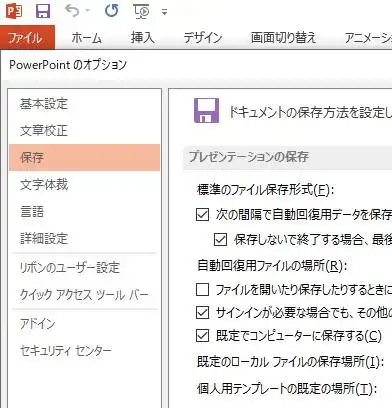Open Customize Quick Access Toolbar dropdown
This screenshot has height=408, width=392.
click(x=164, y=12)
